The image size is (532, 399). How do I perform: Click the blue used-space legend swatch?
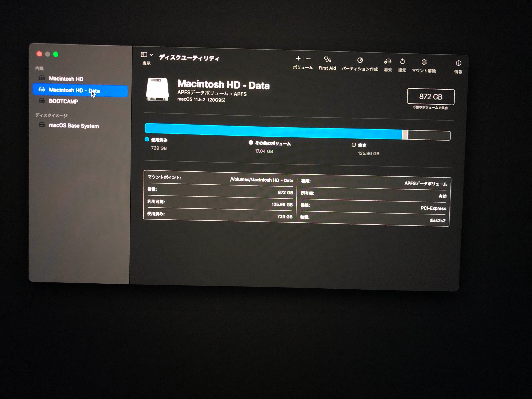point(147,139)
